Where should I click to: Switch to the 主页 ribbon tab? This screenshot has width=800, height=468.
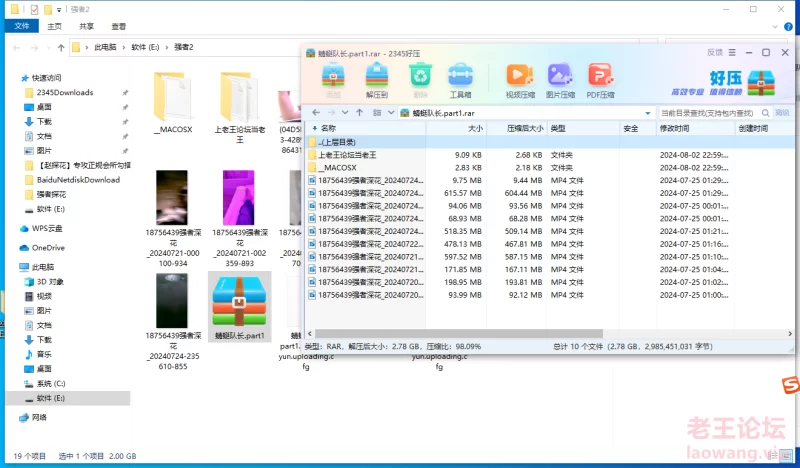click(x=54, y=26)
